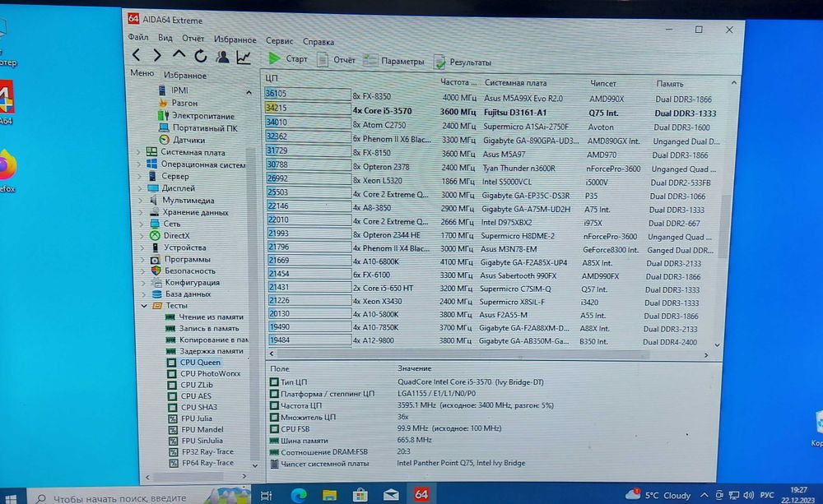Expand the Хранение данных node
The image size is (823, 504).
pos(142,212)
